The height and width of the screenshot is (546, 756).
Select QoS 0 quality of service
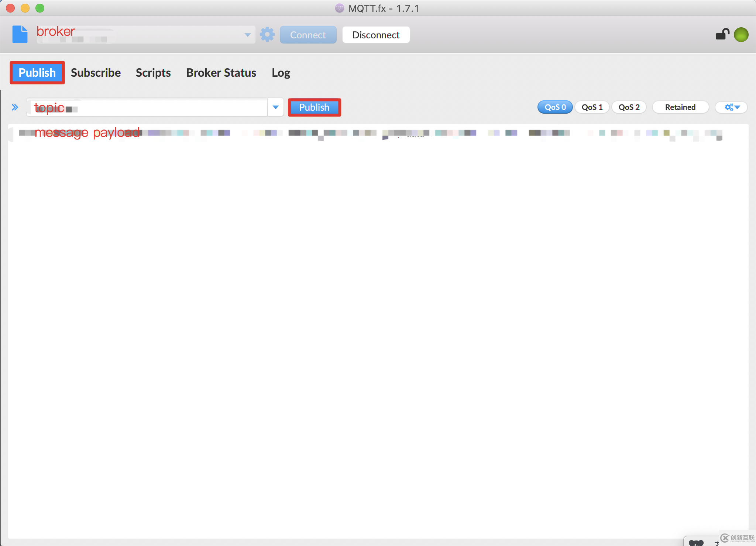[x=555, y=107]
